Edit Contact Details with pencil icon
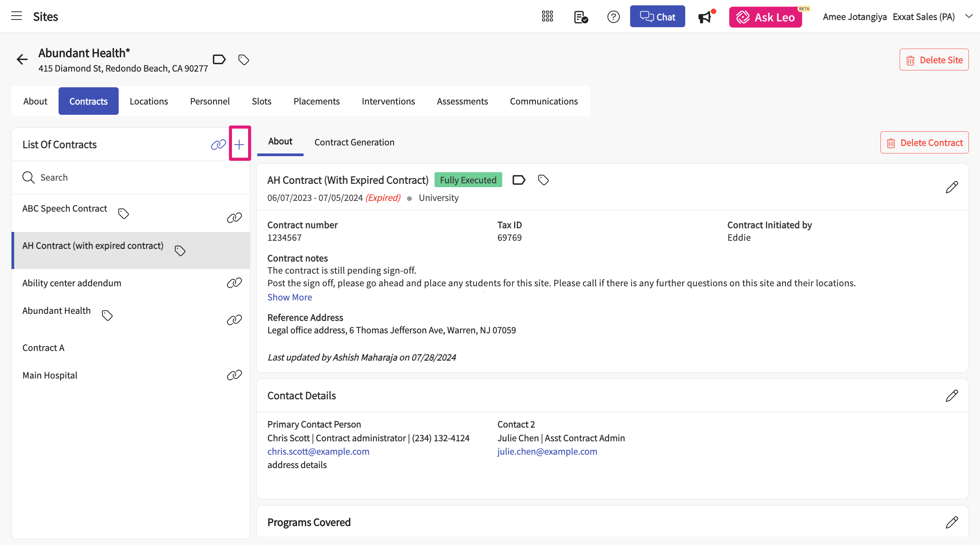 click(952, 395)
